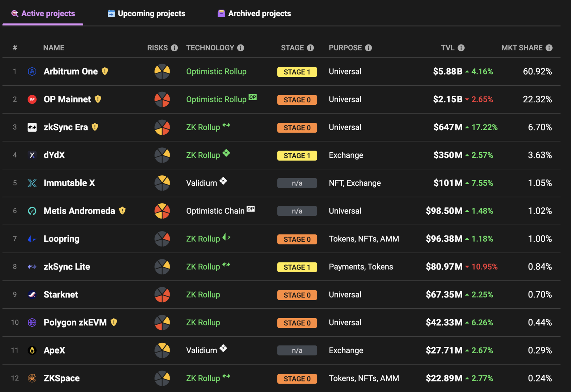The height and width of the screenshot is (392, 571).
Task: Open the Starknet project link
Action: 61,294
